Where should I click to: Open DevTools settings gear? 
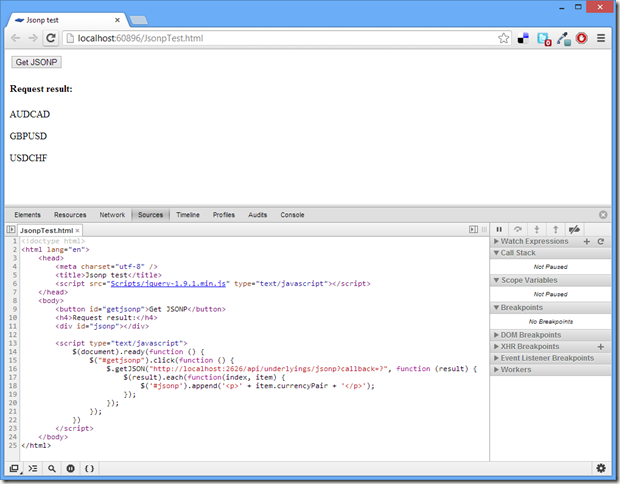[x=601, y=468]
